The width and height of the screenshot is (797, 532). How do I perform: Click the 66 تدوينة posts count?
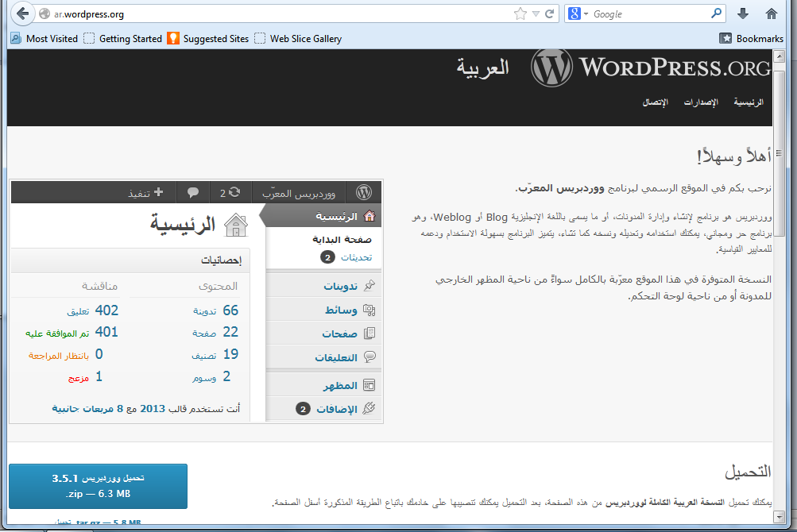pos(215,310)
